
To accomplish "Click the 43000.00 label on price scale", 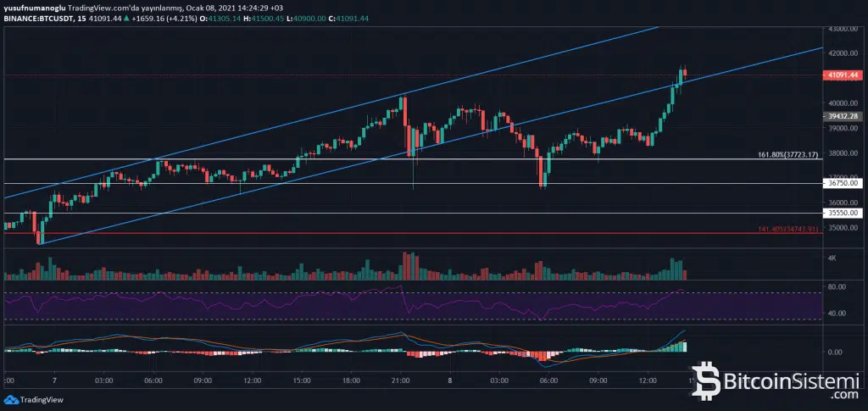I will point(843,29).
